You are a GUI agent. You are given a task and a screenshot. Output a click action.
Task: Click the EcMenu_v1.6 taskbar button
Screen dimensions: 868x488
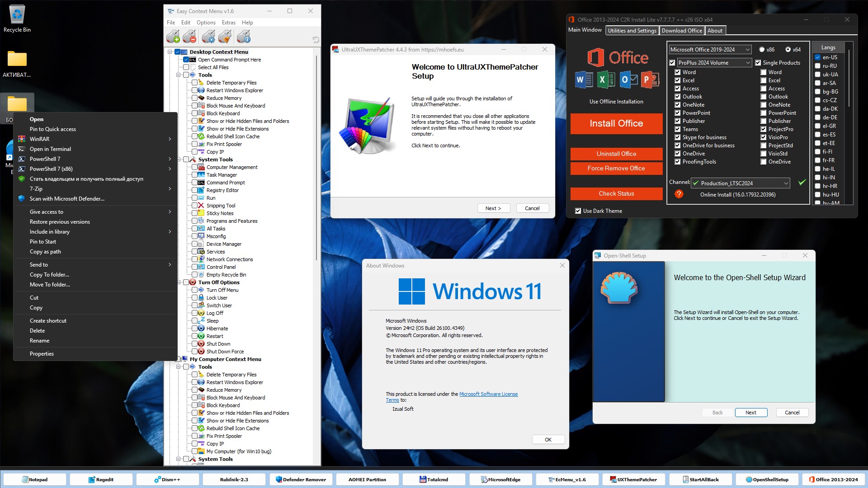click(x=567, y=479)
